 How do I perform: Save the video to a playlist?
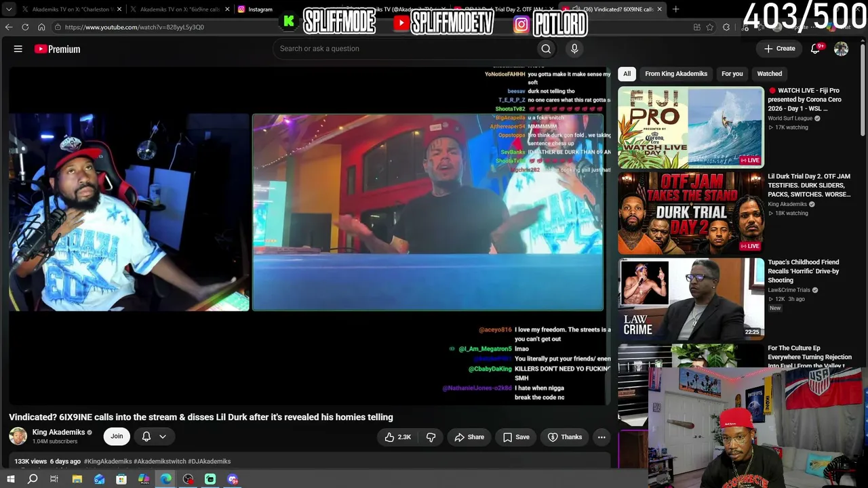click(516, 437)
